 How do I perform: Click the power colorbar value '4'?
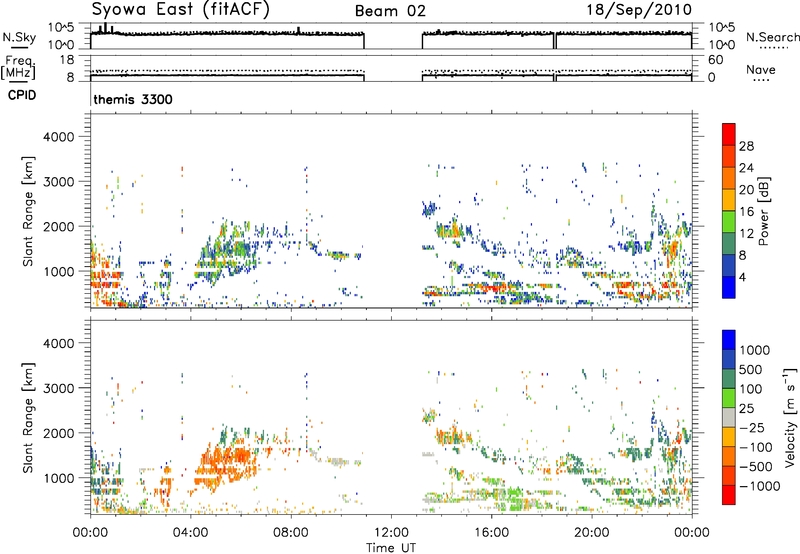coord(742,278)
